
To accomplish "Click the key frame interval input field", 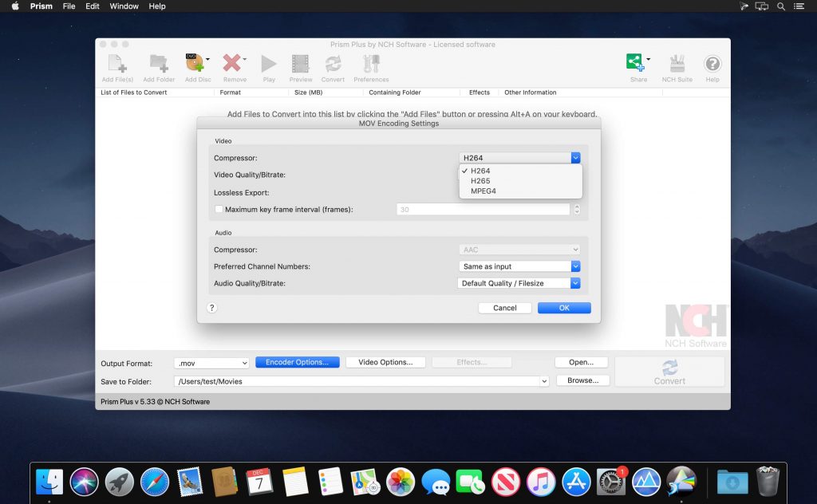I will [x=483, y=209].
